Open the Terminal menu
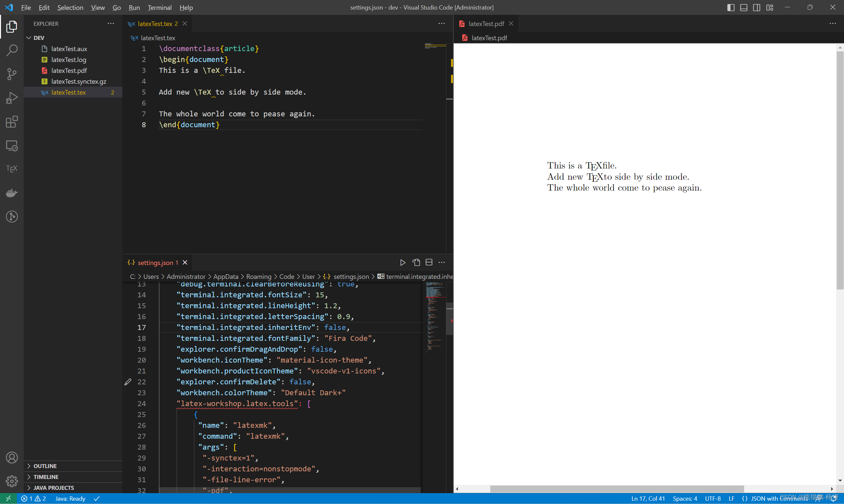 click(159, 7)
